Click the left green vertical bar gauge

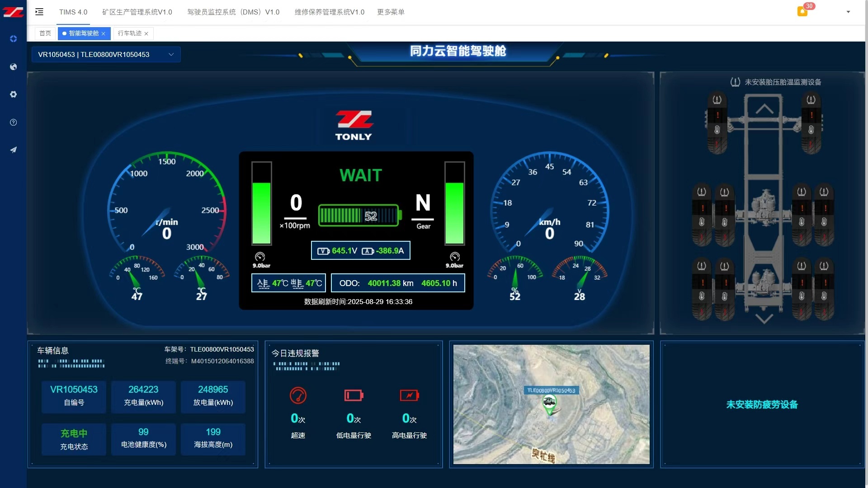pyautogui.click(x=261, y=203)
